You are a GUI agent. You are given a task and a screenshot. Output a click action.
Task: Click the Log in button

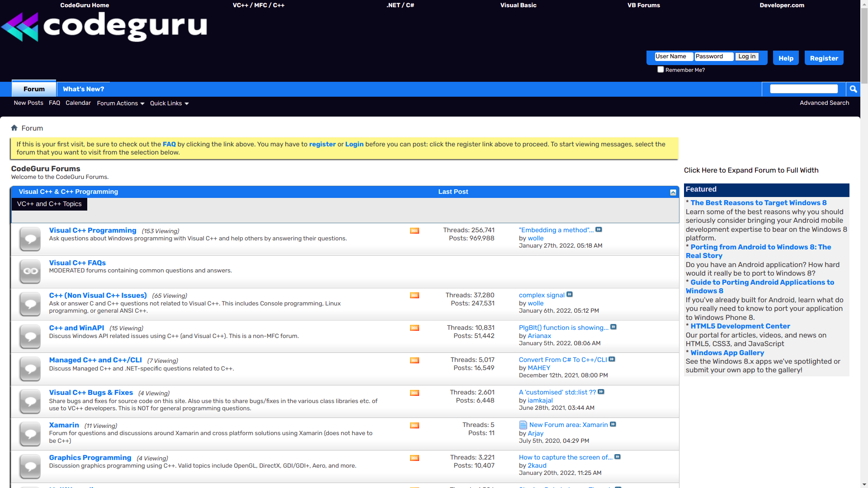coord(747,56)
